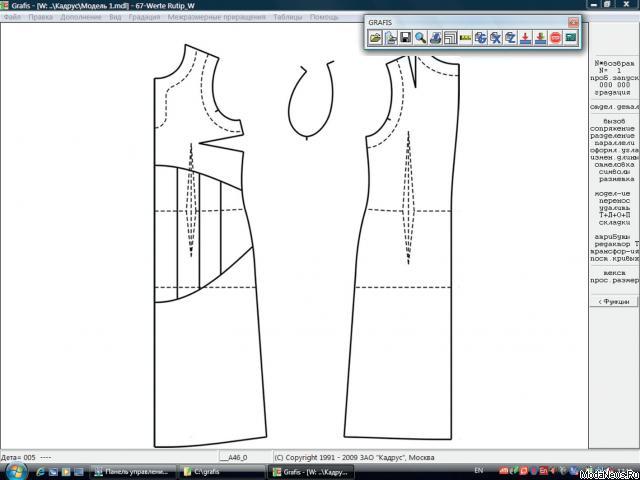640x480 pixels.
Task: Click the armhole curve shape in the center
Action: tap(311, 100)
